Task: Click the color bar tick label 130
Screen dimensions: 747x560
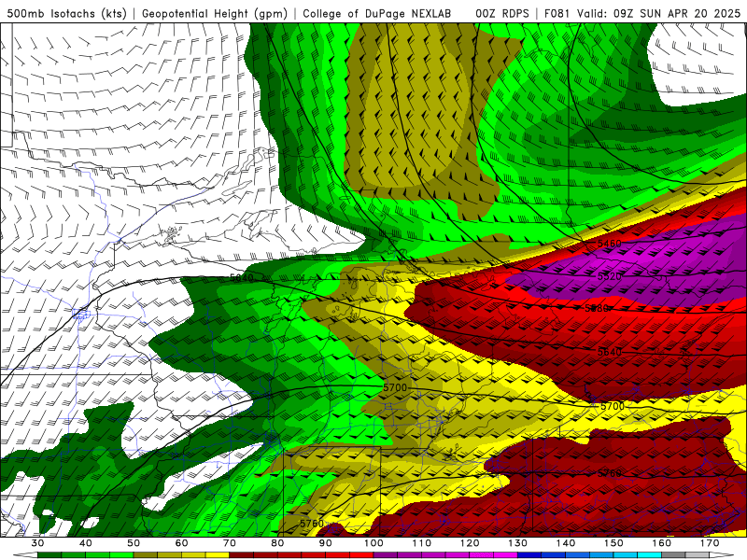Action: pyautogui.click(x=517, y=543)
